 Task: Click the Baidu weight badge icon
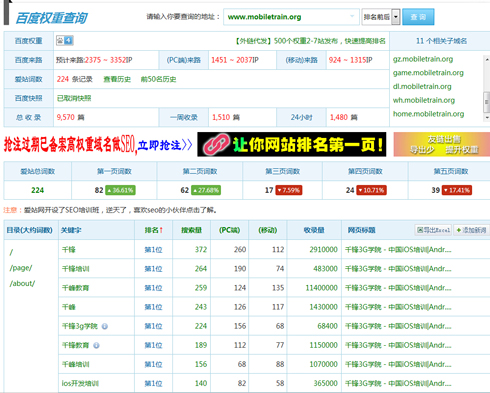click(x=65, y=40)
